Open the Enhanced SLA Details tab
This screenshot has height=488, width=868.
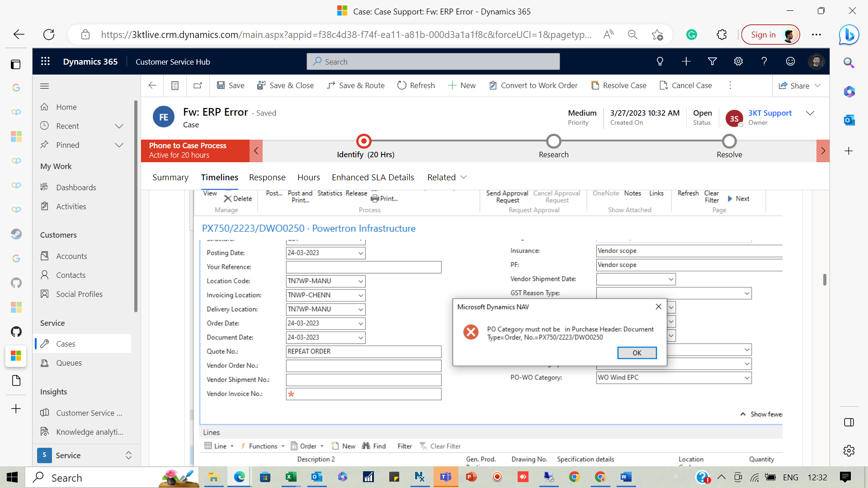(373, 177)
